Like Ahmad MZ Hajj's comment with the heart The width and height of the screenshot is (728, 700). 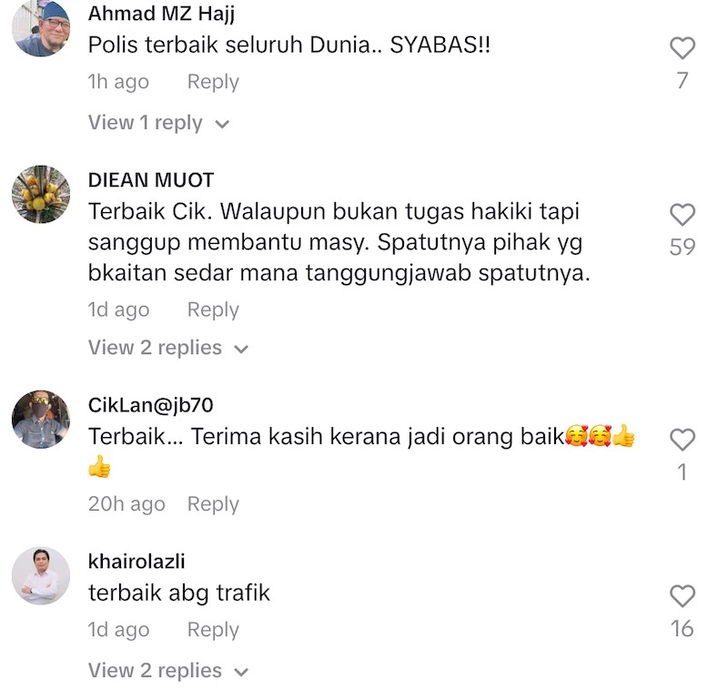click(682, 48)
